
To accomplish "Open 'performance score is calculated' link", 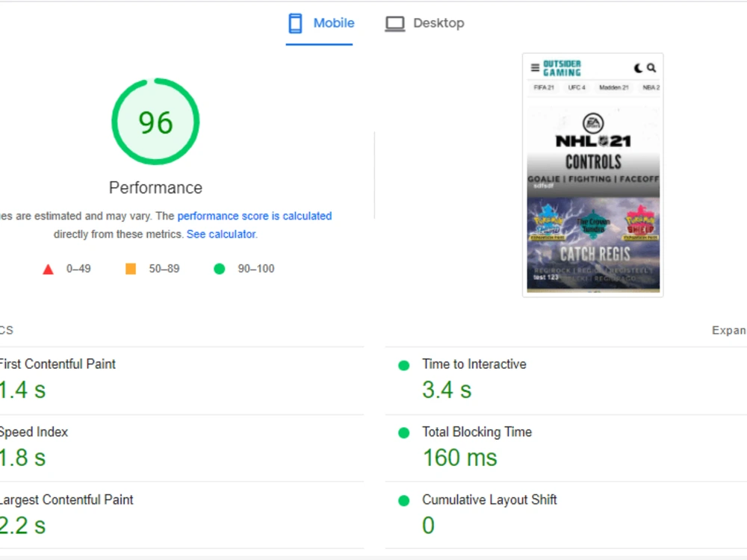I will 255,217.
